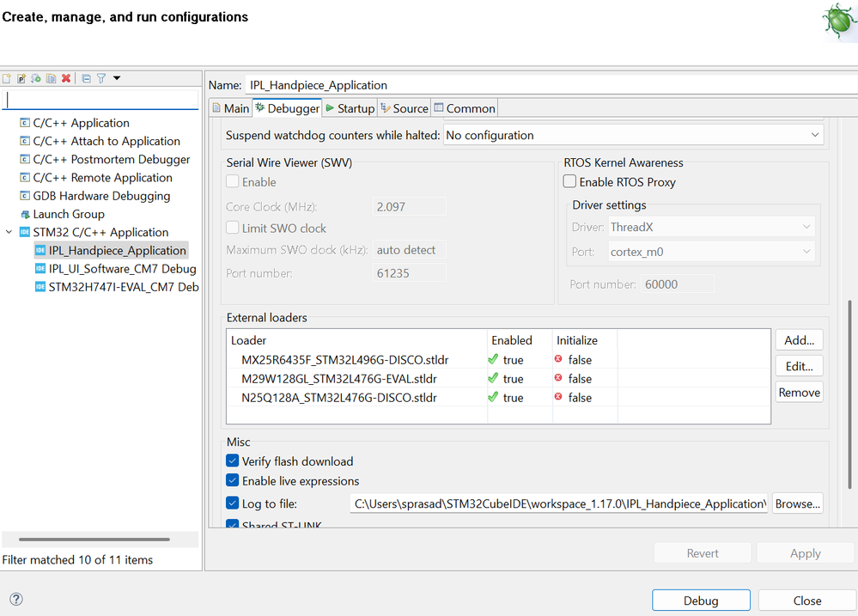Toggle the Enable live expressions checkbox
This screenshot has width=858, height=616.
pos(233,481)
